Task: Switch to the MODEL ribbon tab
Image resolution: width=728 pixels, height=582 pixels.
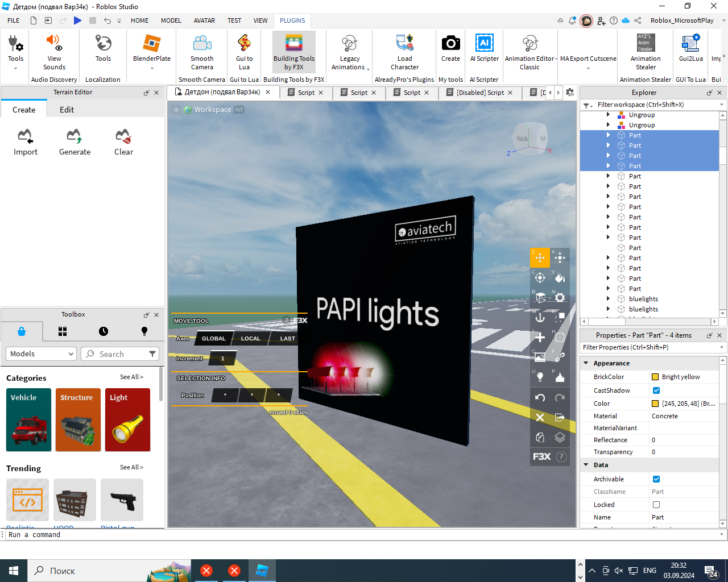Action: click(171, 20)
